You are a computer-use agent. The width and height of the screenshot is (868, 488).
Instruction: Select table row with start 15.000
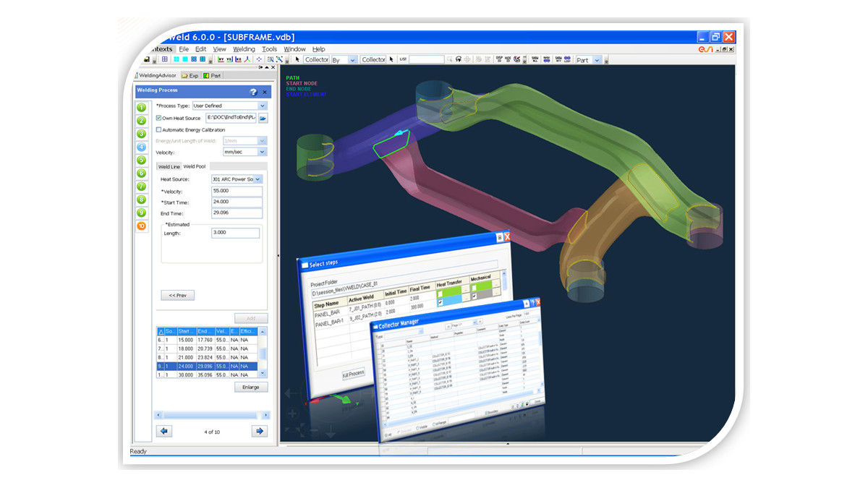(208, 340)
